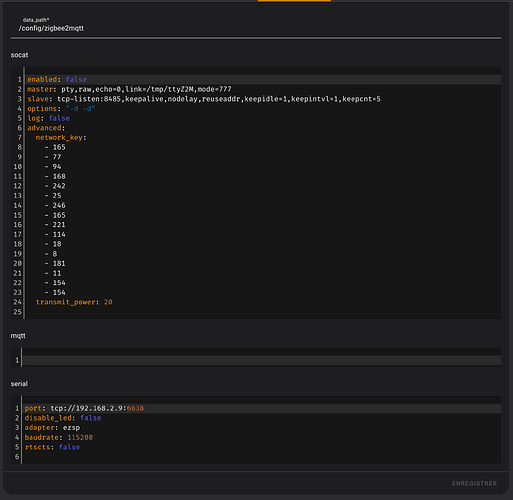Click the 'slave: tcp-listen:8485' line
The height and width of the screenshot is (500, 513).
204,99
